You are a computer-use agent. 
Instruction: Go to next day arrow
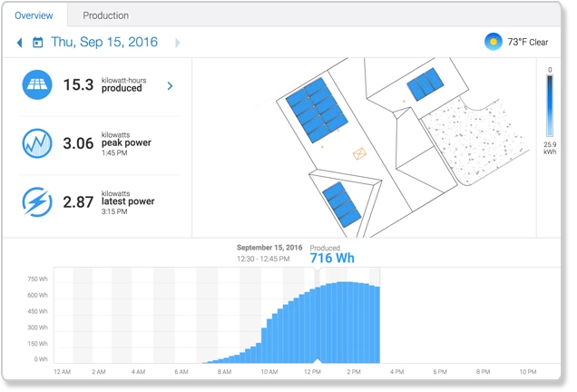pos(177,43)
